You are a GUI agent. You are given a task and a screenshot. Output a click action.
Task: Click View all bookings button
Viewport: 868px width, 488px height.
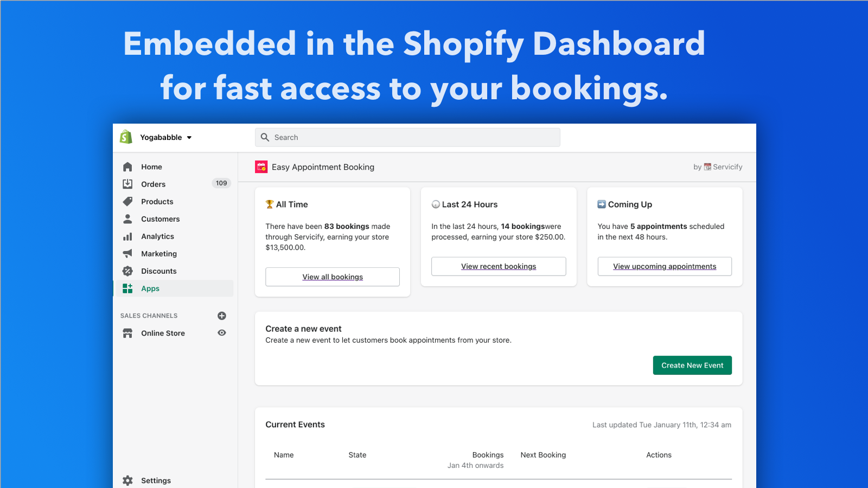(333, 277)
